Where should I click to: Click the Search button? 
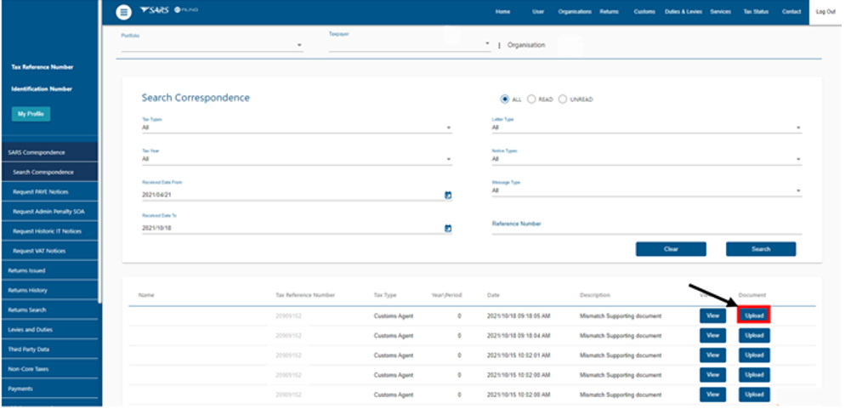pos(760,249)
